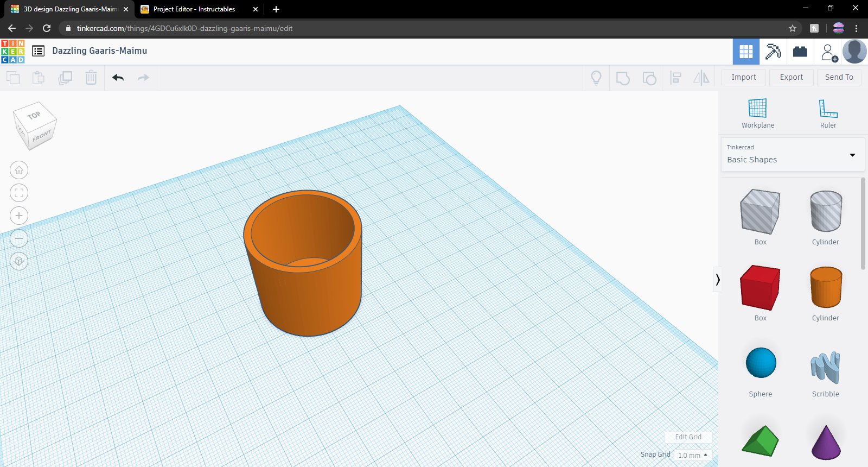The width and height of the screenshot is (868, 467).
Task: Pick the purple Cone shape
Action: [x=826, y=442]
